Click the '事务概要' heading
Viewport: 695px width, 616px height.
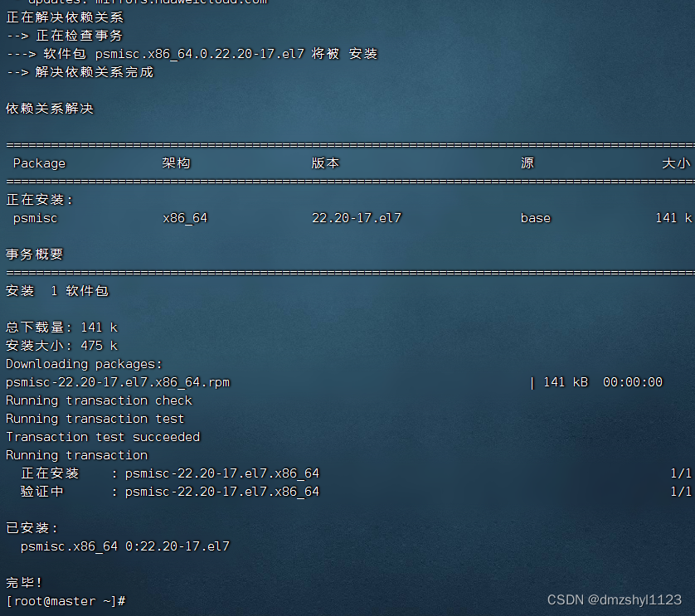35,255
